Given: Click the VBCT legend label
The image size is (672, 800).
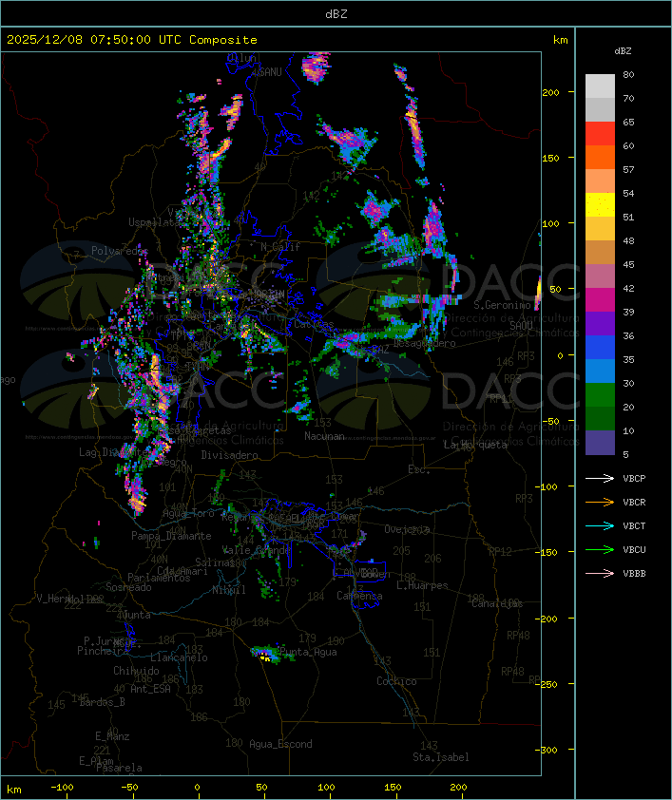Looking at the screenshot, I should 634,526.
